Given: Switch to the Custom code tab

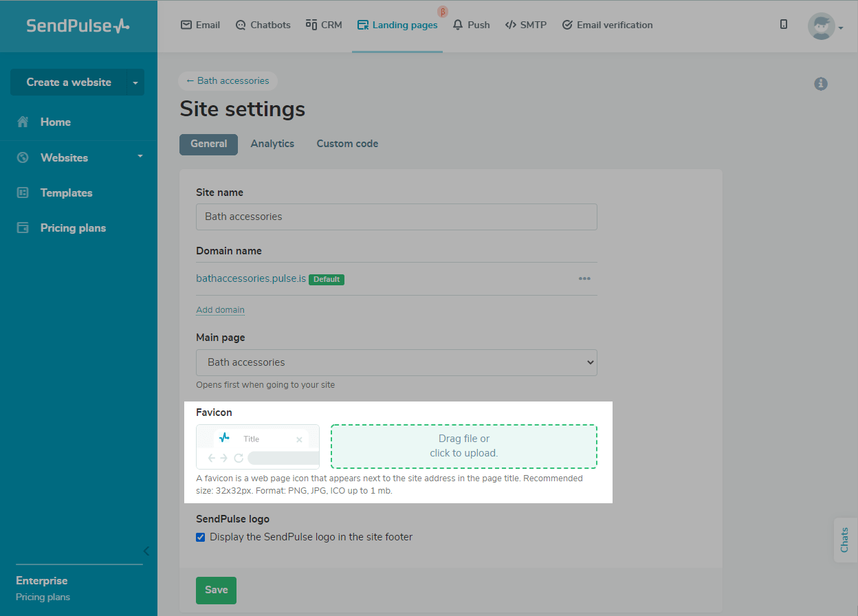Looking at the screenshot, I should 347,144.
